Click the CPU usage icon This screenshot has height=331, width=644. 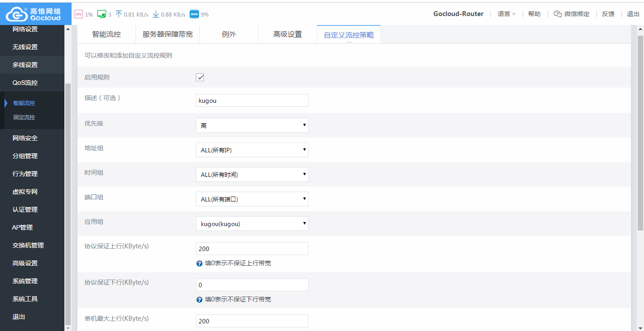(78, 14)
